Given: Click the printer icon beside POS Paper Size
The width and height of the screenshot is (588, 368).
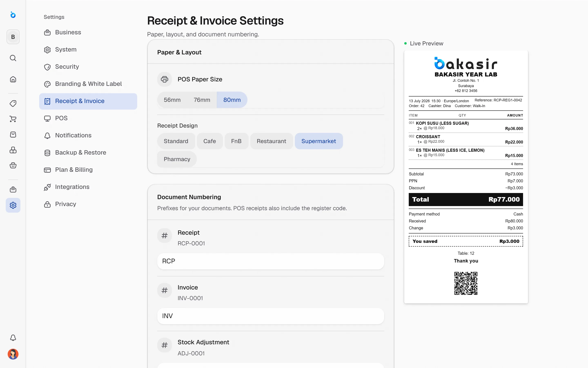Looking at the screenshot, I should tap(165, 79).
